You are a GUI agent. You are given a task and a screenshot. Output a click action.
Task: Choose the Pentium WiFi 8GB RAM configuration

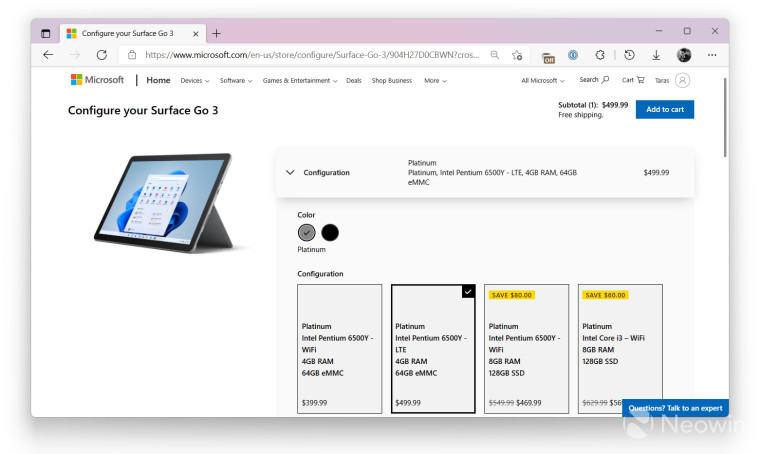point(526,349)
